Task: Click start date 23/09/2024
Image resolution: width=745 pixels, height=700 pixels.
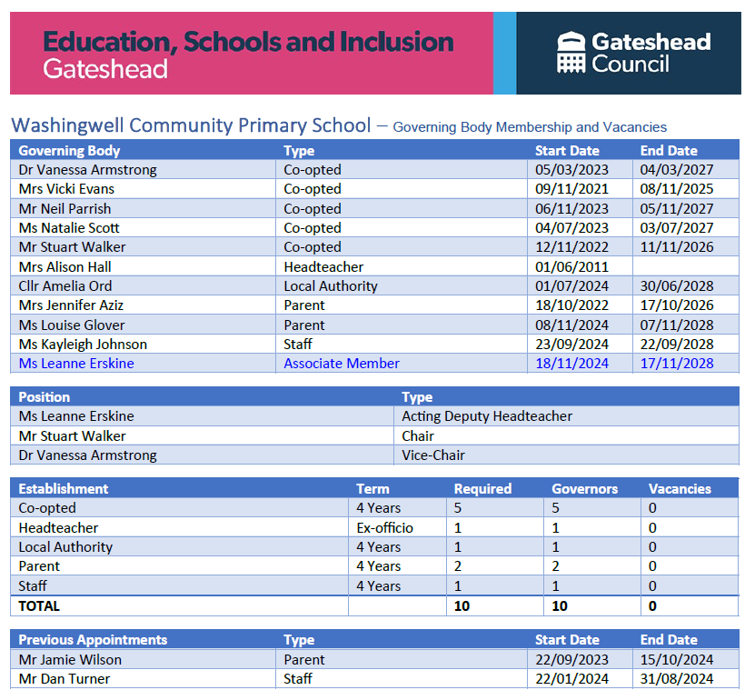Action: point(571,345)
